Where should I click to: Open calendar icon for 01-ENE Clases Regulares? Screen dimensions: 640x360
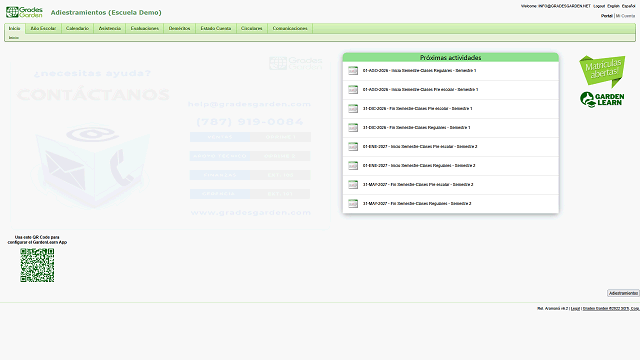click(353, 165)
